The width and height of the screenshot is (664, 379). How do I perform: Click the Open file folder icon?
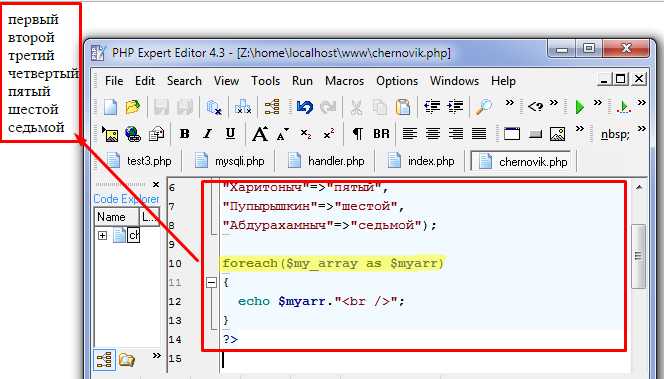click(x=133, y=107)
